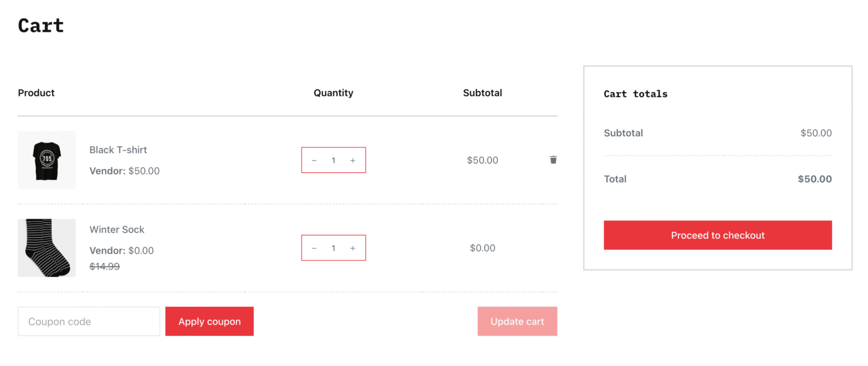Select the Black T-shirt quantity value
The image size is (868, 366).
click(x=333, y=160)
